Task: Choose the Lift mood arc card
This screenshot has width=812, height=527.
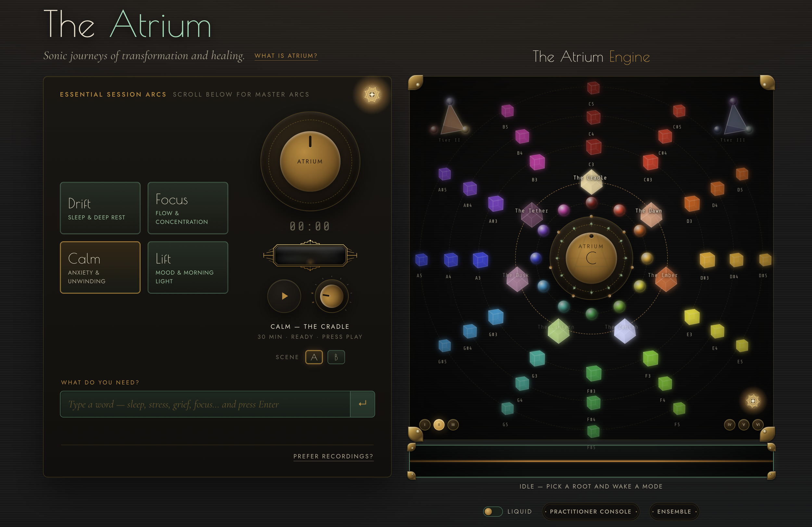Action: tap(188, 268)
